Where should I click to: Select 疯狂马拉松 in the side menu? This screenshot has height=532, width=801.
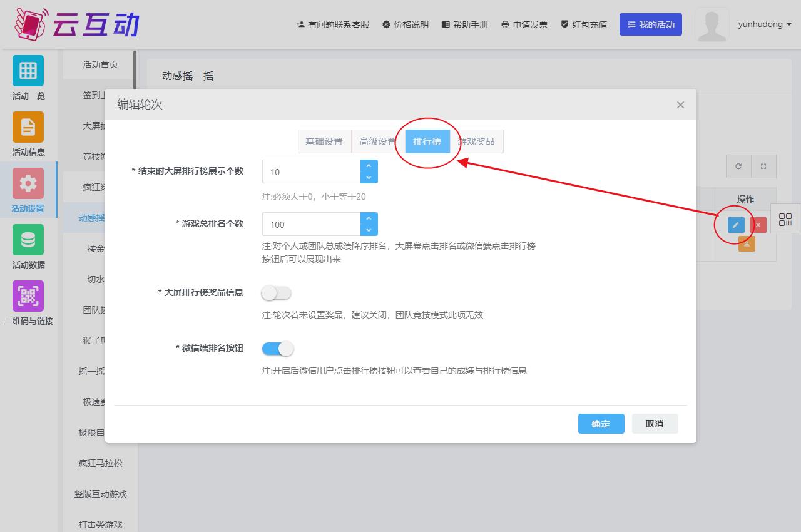pyautogui.click(x=100, y=463)
